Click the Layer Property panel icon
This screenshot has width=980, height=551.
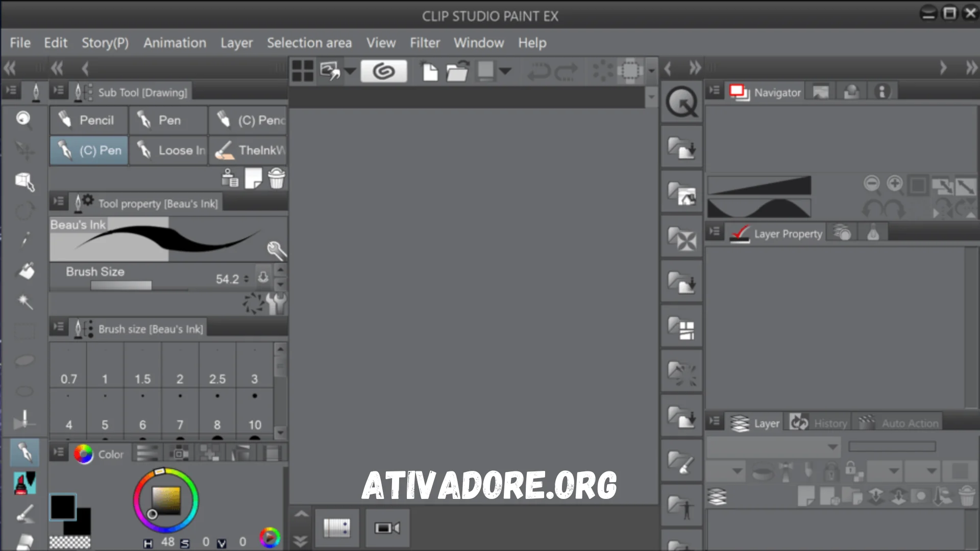[739, 234]
